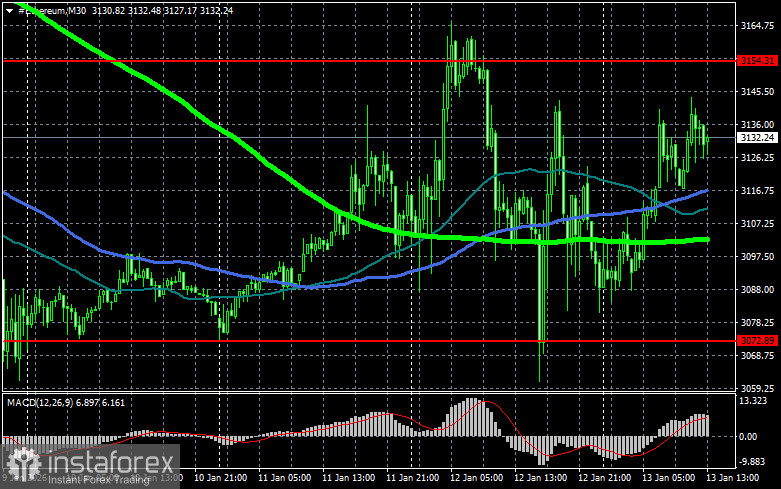This screenshot has width=781, height=489.
Task: Click price scale value 3078.25
Action: coord(757,323)
